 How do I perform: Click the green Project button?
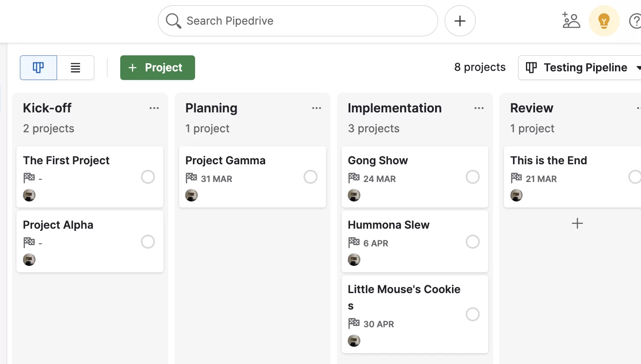pos(157,67)
